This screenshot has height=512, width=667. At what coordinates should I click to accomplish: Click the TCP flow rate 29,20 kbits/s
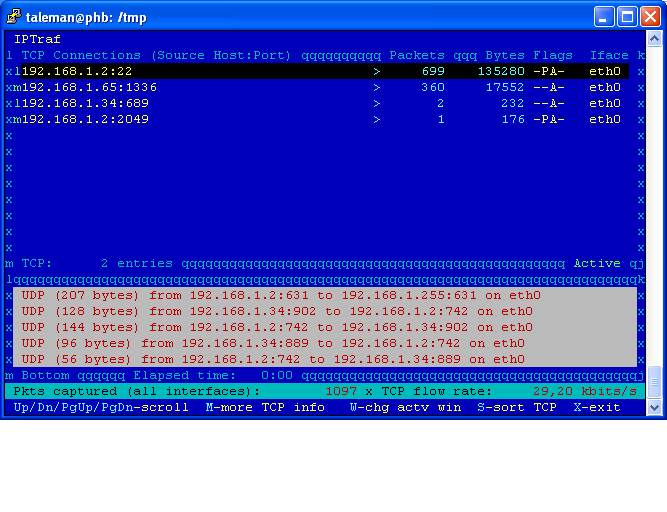tap(585, 392)
